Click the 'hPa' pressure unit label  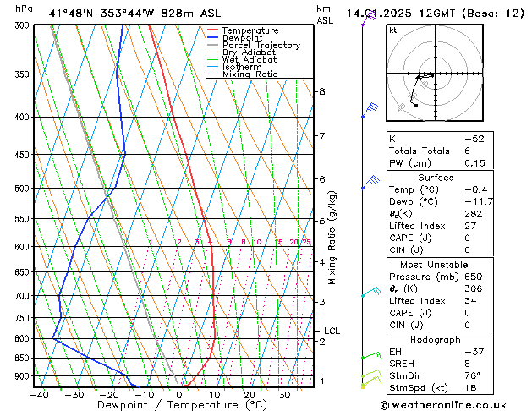[24, 8]
